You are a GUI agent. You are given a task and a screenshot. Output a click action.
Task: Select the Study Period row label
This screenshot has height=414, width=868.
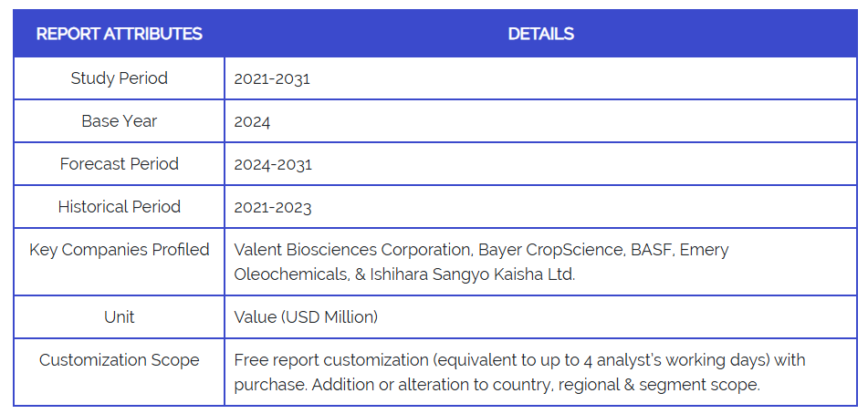tap(119, 78)
